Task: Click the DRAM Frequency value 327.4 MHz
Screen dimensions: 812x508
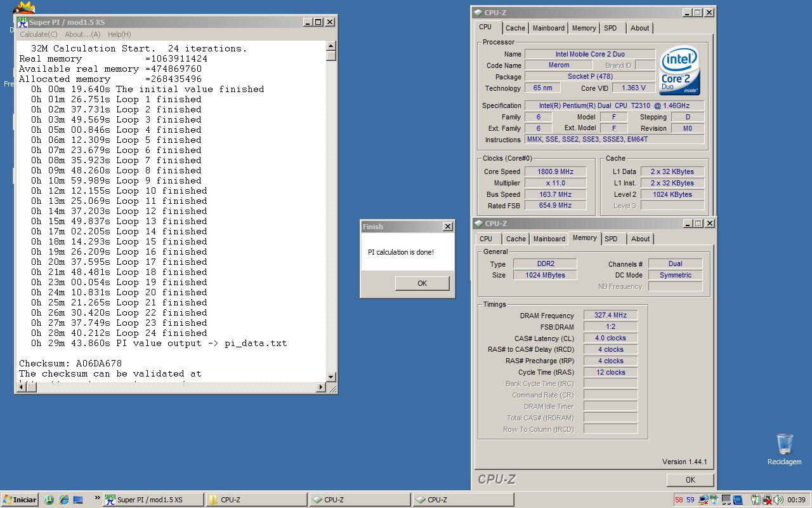Action: click(x=610, y=315)
